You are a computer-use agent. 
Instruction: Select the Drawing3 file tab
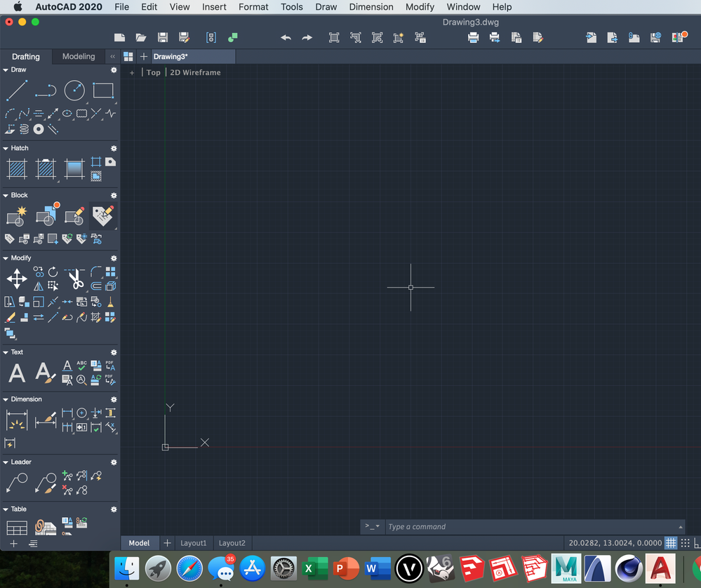[193, 56]
